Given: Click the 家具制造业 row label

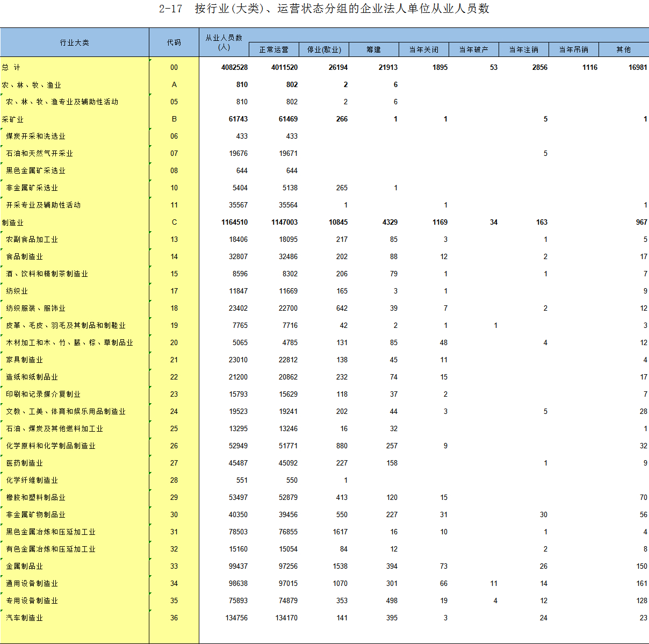Looking at the screenshot, I should click(24, 360).
